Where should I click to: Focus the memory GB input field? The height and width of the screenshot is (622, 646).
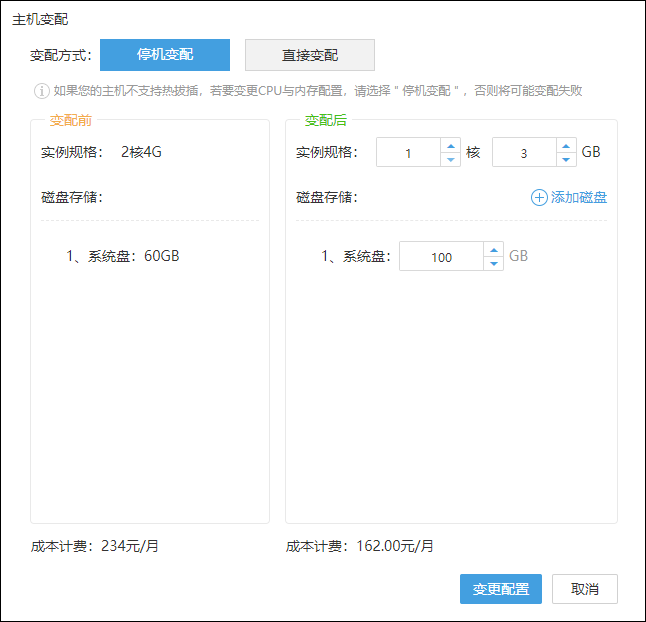[524, 153]
